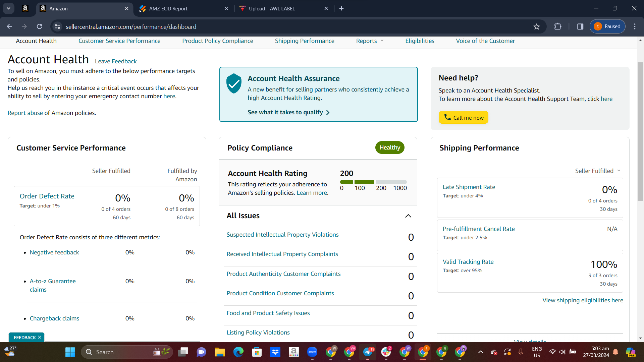The image size is (644, 362).
Task: Open the browser side panel
Action: pyautogui.click(x=580, y=26)
